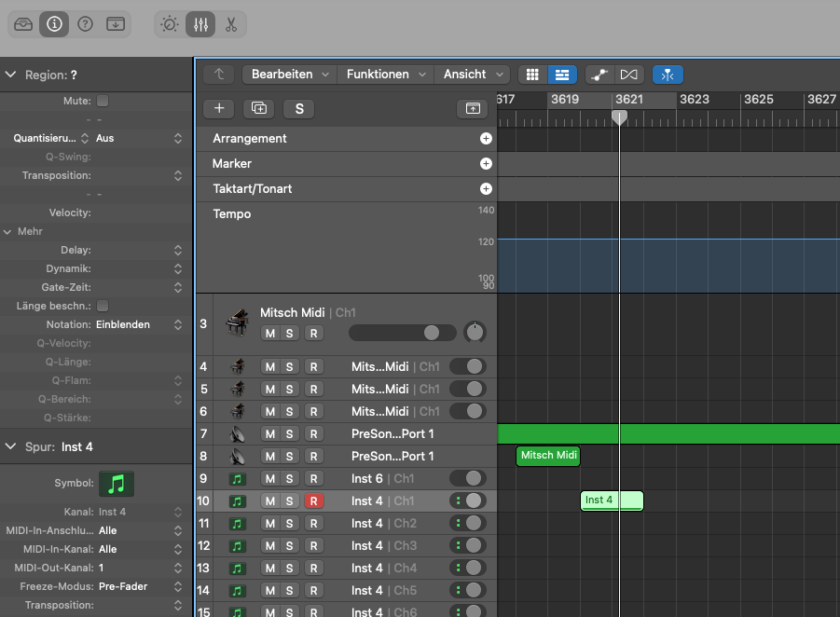Open the Bearbeiten menu
Screen dimensions: 840x617
(289, 75)
